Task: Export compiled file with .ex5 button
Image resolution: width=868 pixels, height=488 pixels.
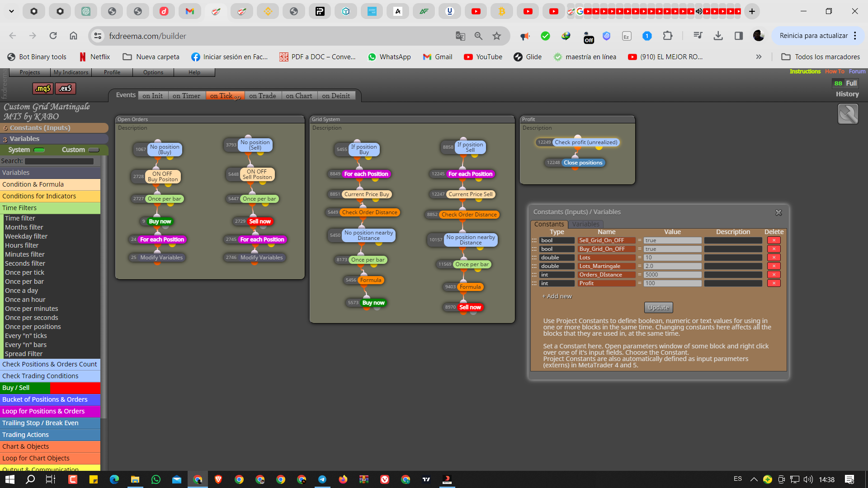Action: pyautogui.click(x=65, y=89)
